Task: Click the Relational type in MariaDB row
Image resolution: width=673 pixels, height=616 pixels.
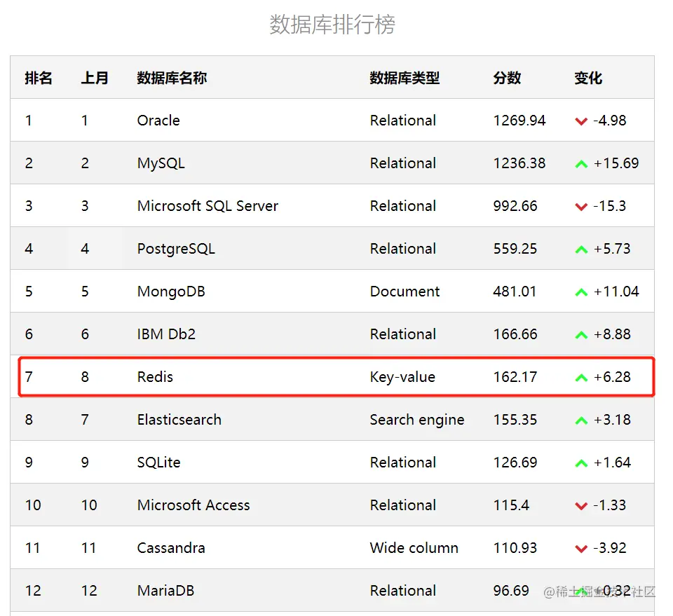Action: pos(403,591)
